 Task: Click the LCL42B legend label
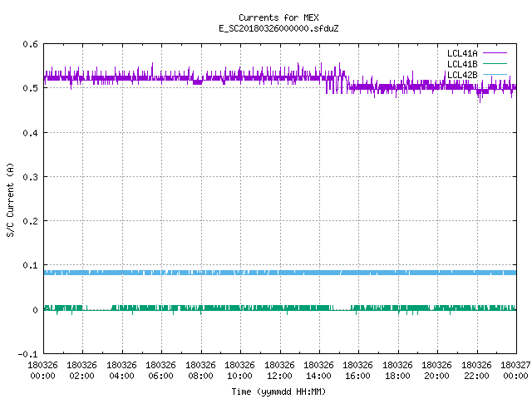[x=462, y=75]
